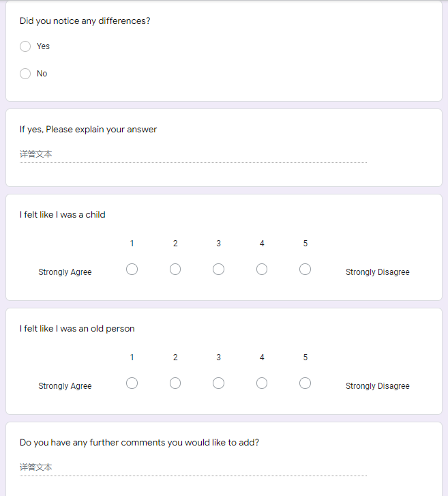Pick rating 3 for 'I felt like I was an old person'
448x496 pixels.
coord(218,383)
